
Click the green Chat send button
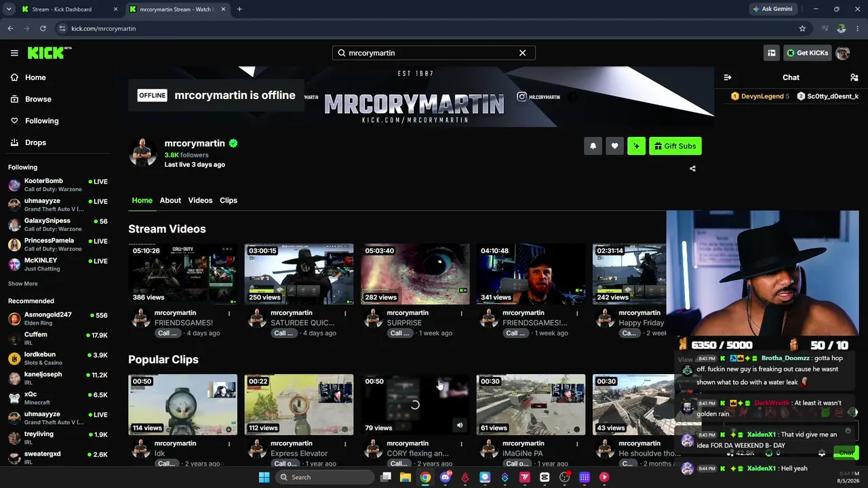(x=846, y=453)
